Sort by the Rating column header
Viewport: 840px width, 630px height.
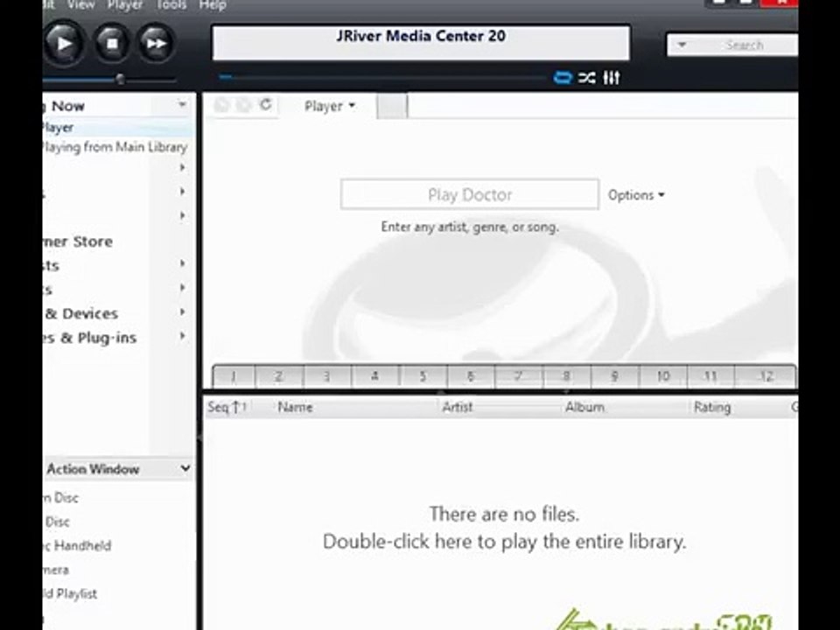click(x=712, y=407)
